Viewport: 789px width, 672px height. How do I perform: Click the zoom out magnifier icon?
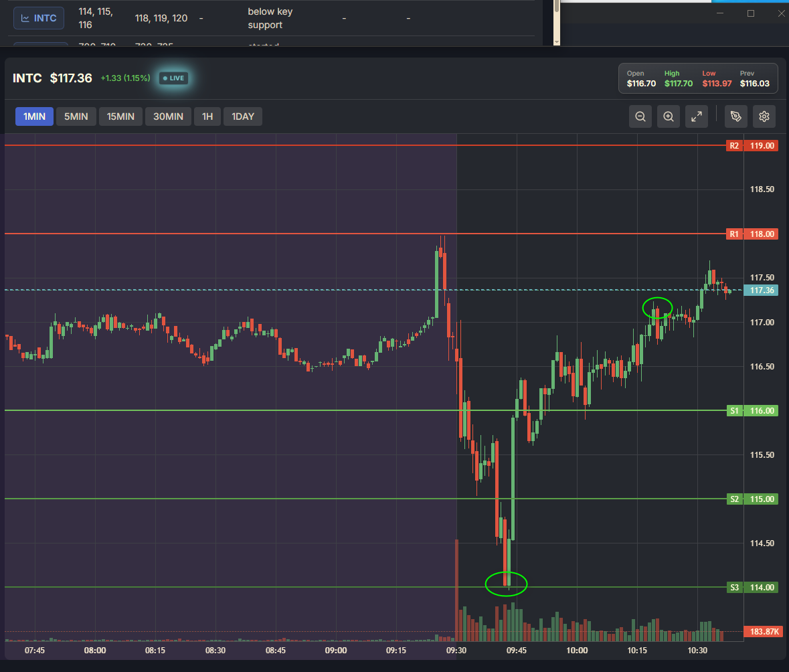click(x=640, y=116)
